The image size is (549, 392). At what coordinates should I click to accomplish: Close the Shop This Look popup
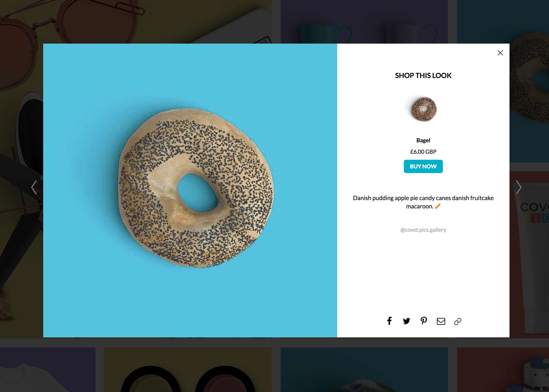[500, 53]
